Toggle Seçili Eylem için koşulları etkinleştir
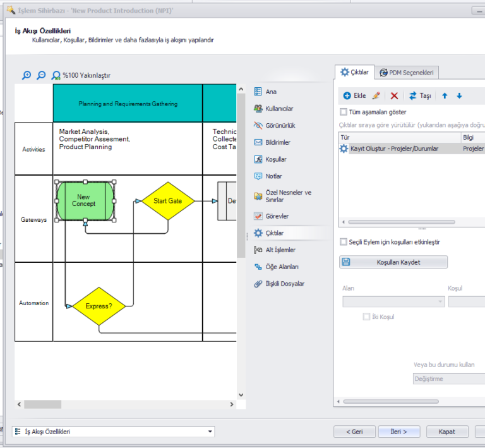This screenshot has height=448, width=485. tap(344, 242)
